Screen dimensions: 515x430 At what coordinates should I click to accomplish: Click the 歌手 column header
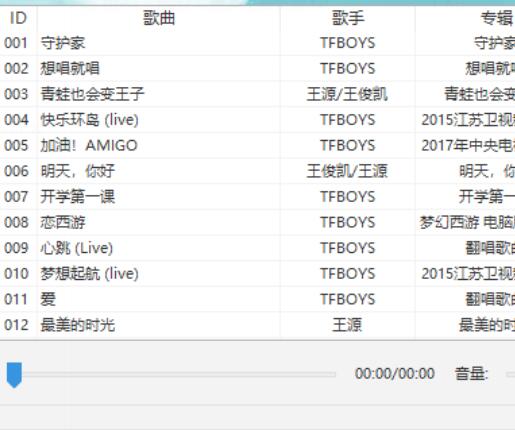point(348,18)
